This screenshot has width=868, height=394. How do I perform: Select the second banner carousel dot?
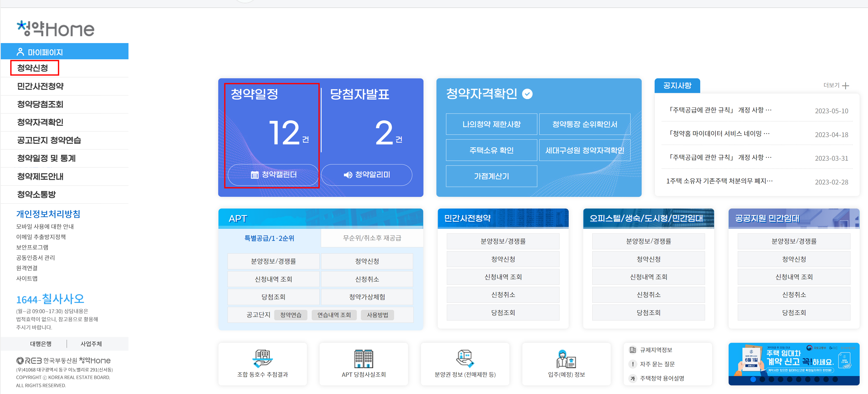pos(762,379)
